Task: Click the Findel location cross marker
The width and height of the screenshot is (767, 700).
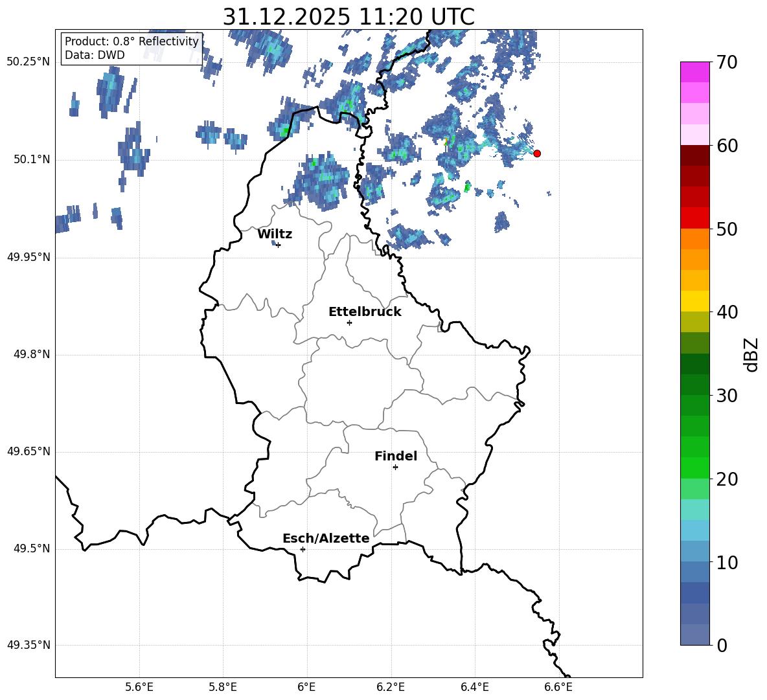Action: pos(396,468)
